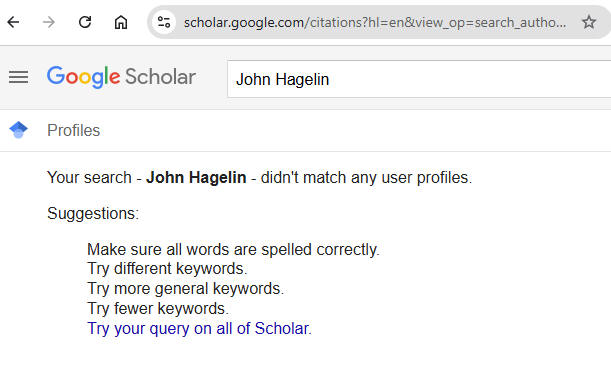This screenshot has height=373, width=611.
Task: Click the spelled correctly suggestion line
Action: pos(233,250)
